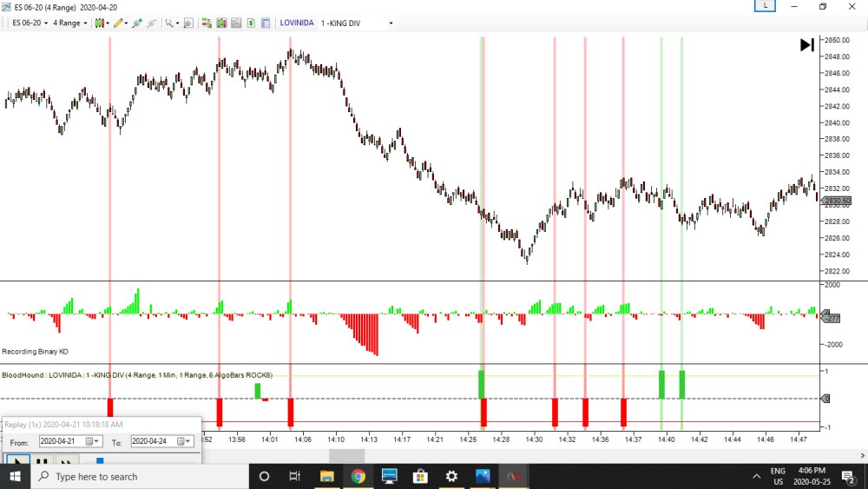868x489 pixels.
Task: Click the zoom-in magnifier toolbar icon
Action: pyautogui.click(x=187, y=23)
